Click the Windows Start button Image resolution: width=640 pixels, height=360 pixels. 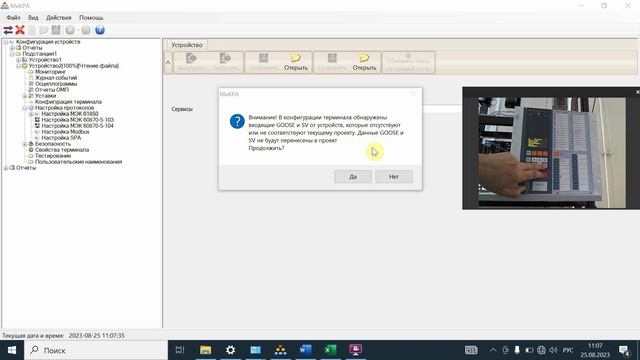[x=12, y=350]
